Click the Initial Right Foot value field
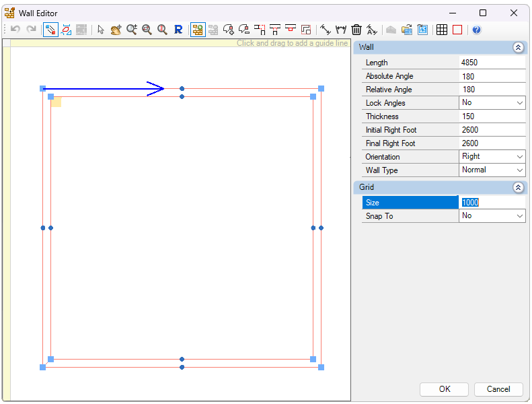This screenshot has width=532, height=404. [492, 130]
